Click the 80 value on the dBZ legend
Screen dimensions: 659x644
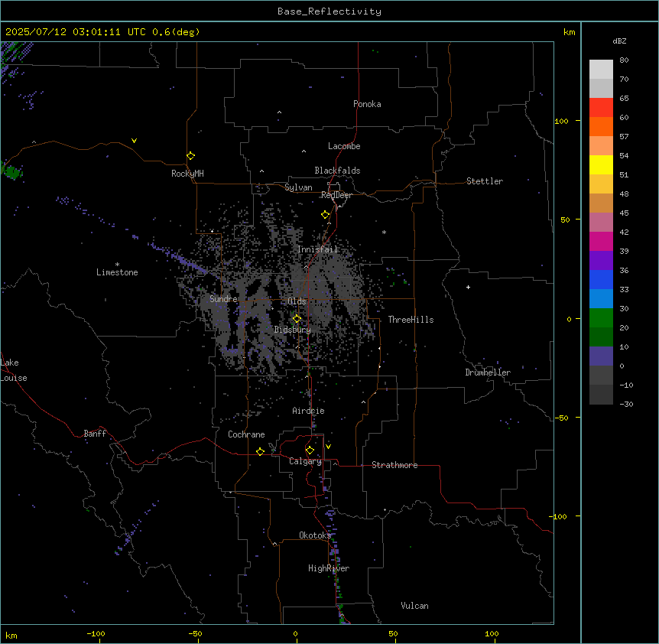tap(624, 60)
